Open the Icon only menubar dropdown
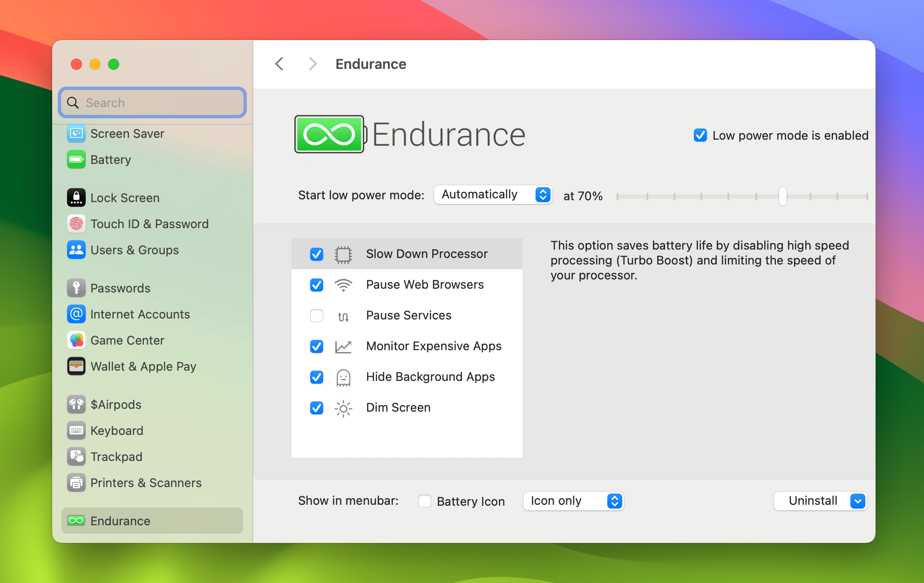 pyautogui.click(x=573, y=501)
